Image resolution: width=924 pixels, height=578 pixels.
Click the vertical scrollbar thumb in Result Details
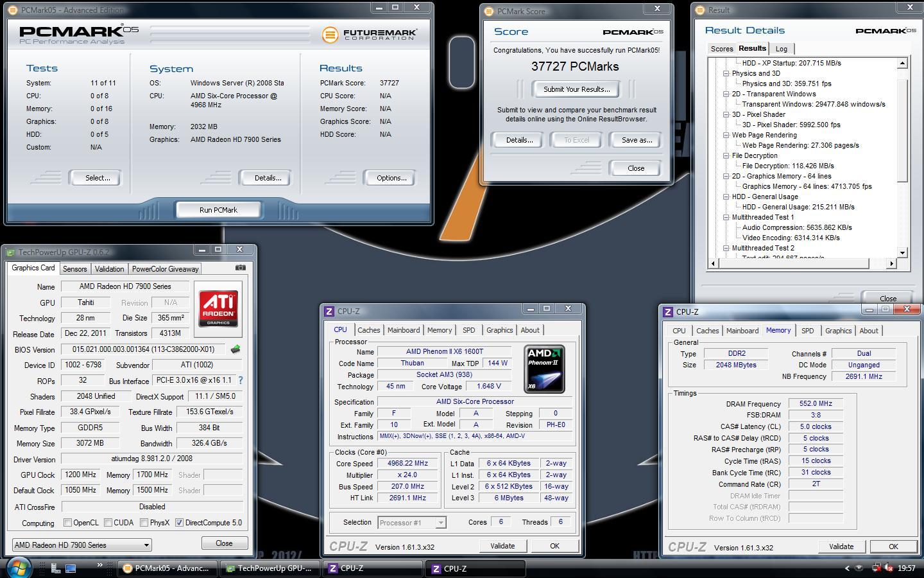[x=902, y=130]
